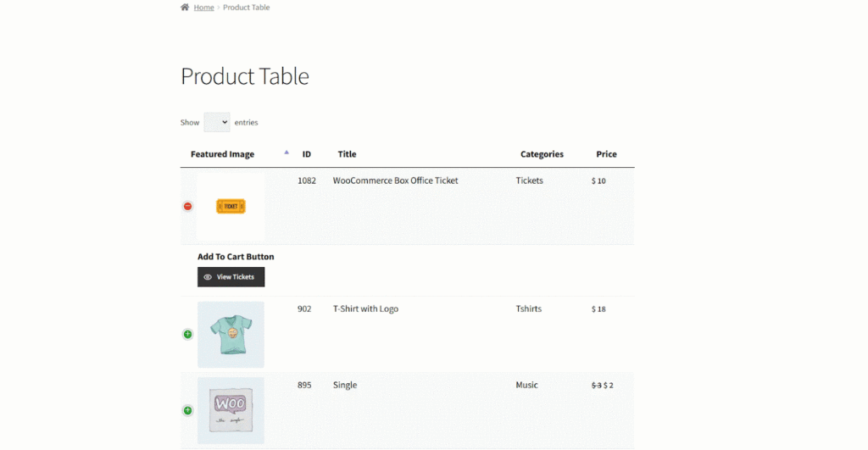The height and width of the screenshot is (450, 868).
Task: Expand the Single product row details
Action: coord(187,411)
